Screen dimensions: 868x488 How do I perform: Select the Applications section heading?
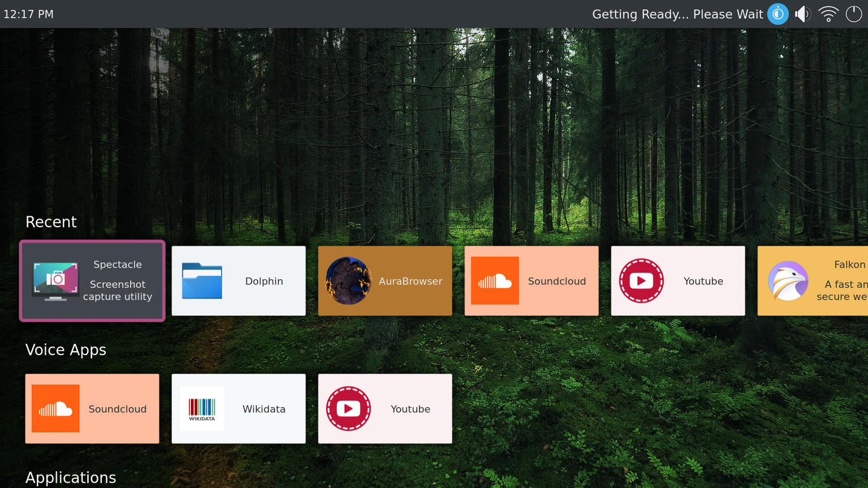71,478
